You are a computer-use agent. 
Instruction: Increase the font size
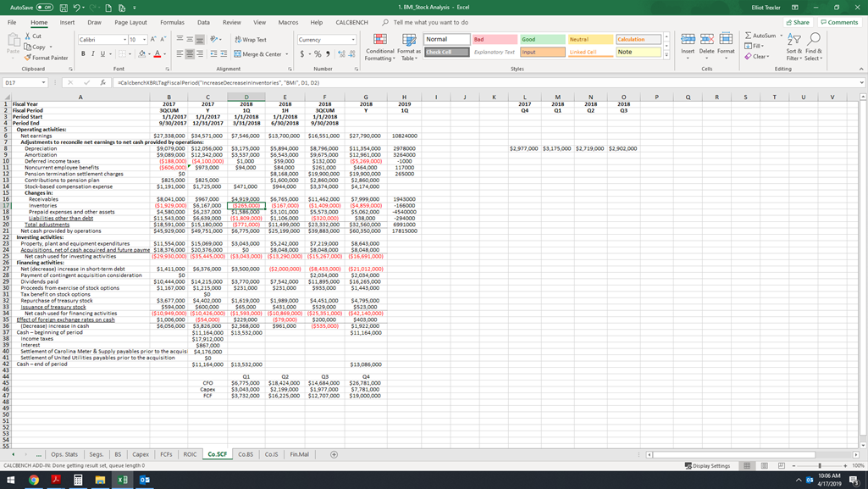153,39
